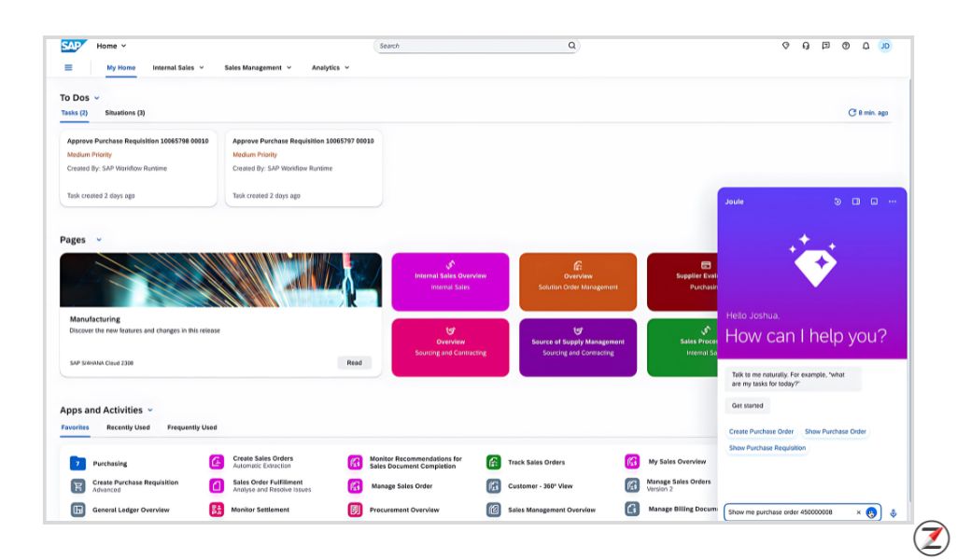Select the My Home tab
Image resolution: width=957 pixels, height=560 pixels.
pos(120,68)
